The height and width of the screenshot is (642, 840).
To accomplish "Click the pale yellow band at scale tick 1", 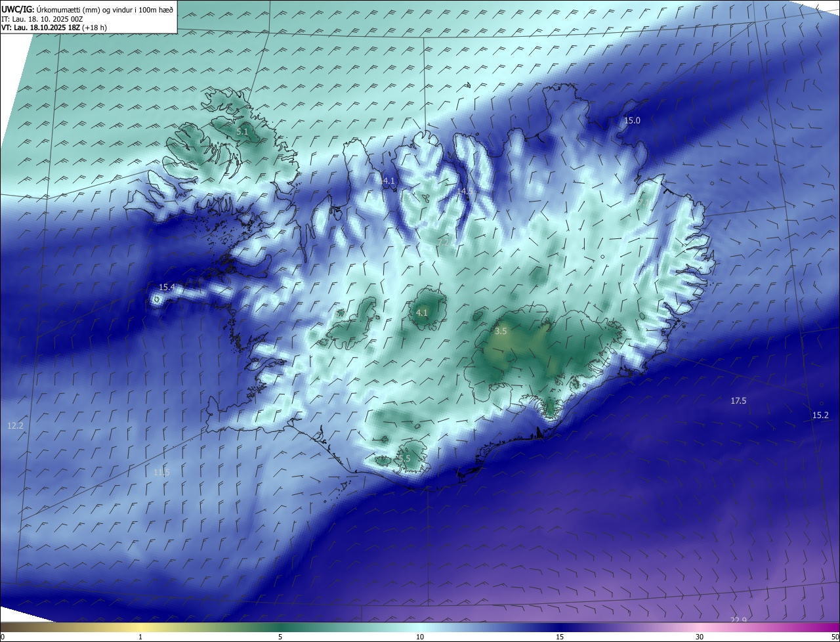I will click(x=140, y=627).
